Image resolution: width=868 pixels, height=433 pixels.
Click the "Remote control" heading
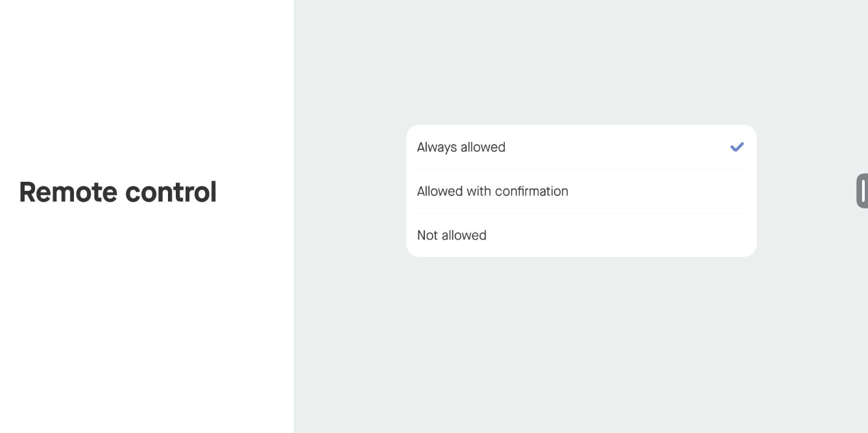(x=117, y=192)
